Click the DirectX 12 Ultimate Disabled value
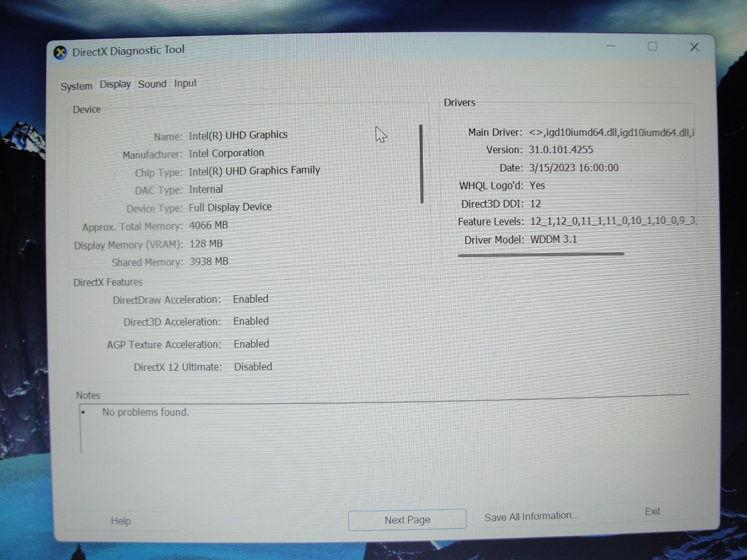The width and height of the screenshot is (747, 560). click(x=253, y=367)
